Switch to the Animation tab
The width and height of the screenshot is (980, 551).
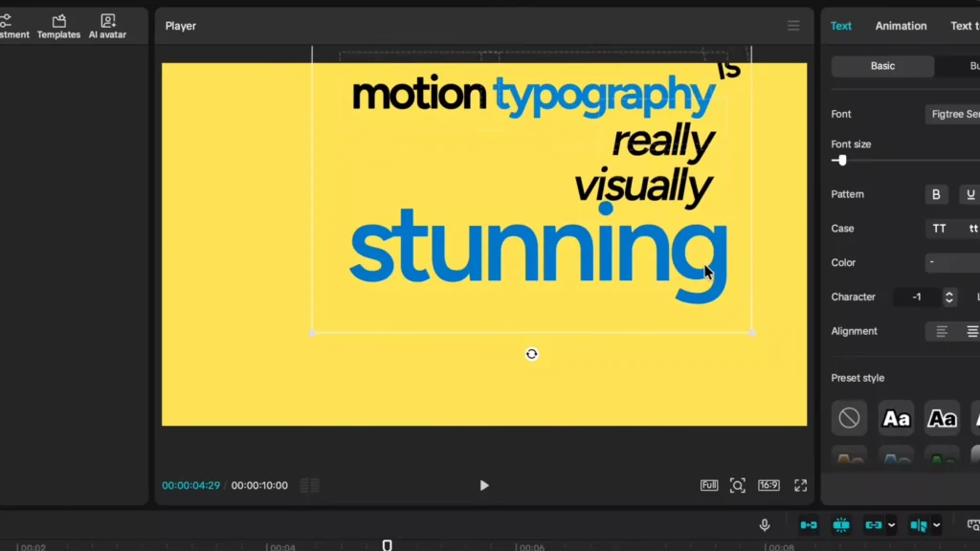coord(901,26)
